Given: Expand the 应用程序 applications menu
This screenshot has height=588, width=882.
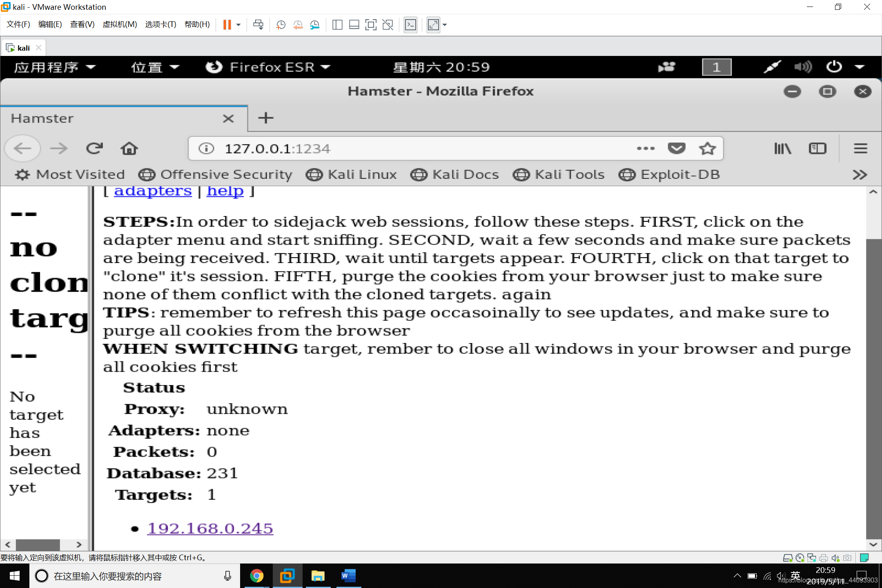Looking at the screenshot, I should click(55, 67).
